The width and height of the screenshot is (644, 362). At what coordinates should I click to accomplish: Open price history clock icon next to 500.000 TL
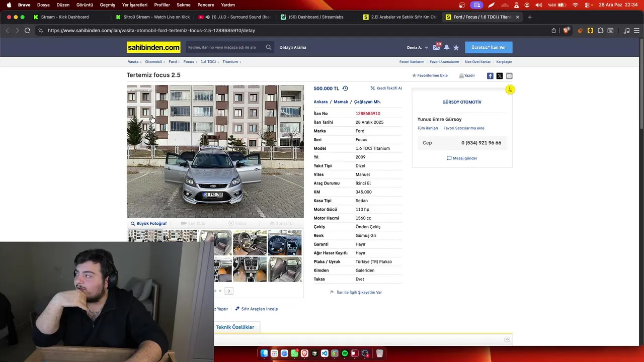[x=345, y=88]
